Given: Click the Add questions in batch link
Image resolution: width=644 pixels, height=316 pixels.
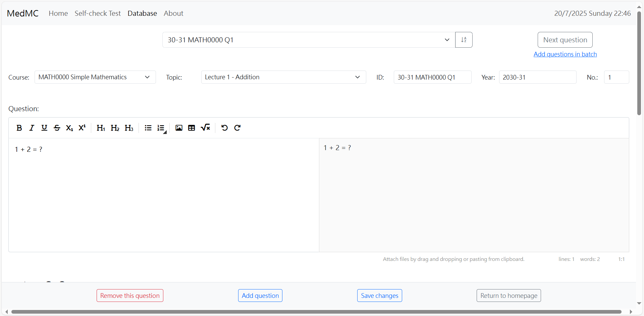Looking at the screenshot, I should tap(565, 54).
